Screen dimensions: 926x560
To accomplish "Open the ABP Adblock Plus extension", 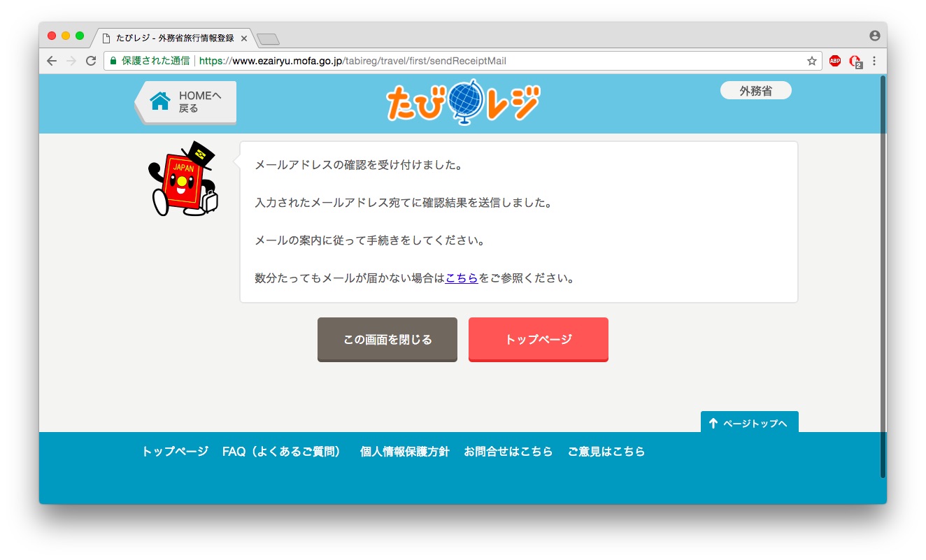I will pyautogui.click(x=834, y=61).
